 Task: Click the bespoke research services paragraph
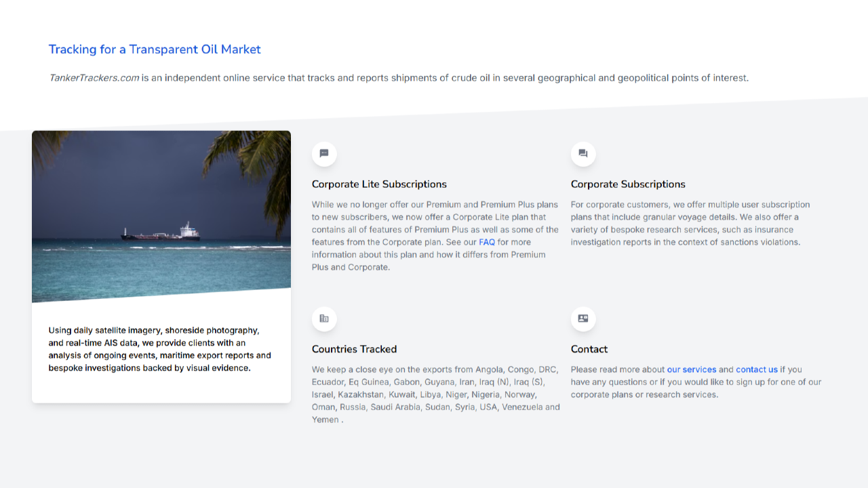pos(688,224)
